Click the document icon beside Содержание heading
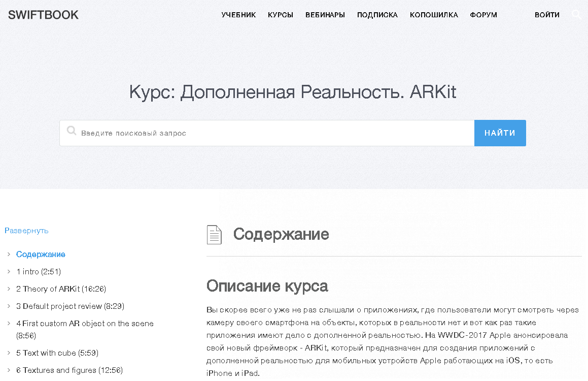The width and height of the screenshot is (588, 381). pyautogui.click(x=214, y=235)
